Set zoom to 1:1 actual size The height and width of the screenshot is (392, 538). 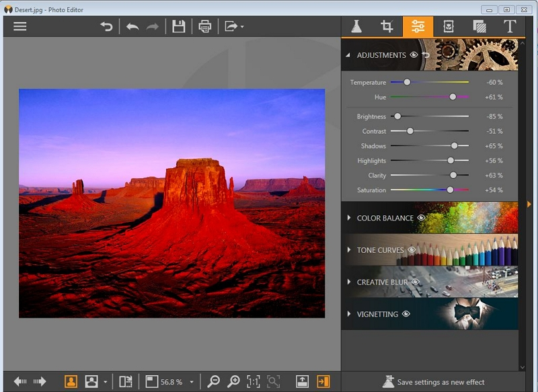(254, 381)
